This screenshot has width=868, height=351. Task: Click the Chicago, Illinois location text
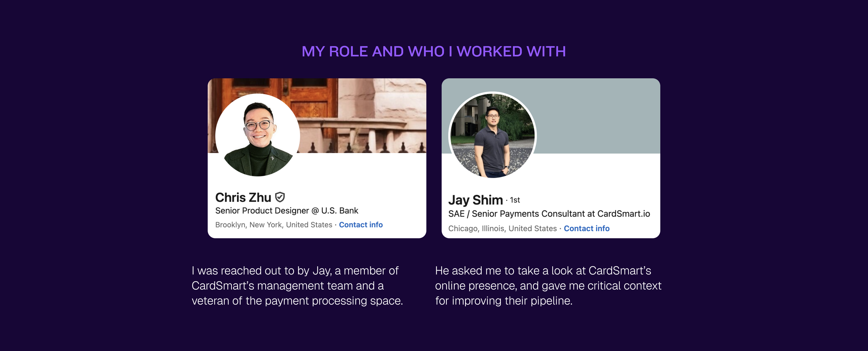(x=502, y=229)
